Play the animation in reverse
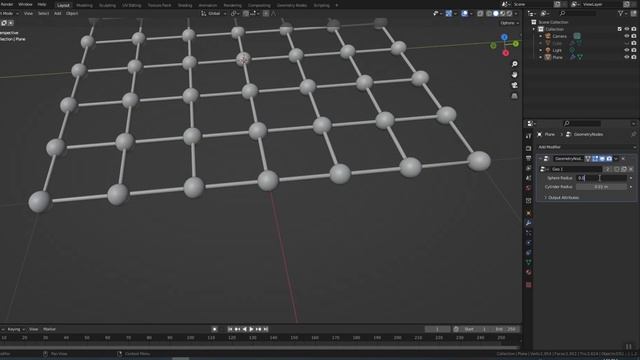The height and width of the screenshot is (360, 640). (x=244, y=329)
